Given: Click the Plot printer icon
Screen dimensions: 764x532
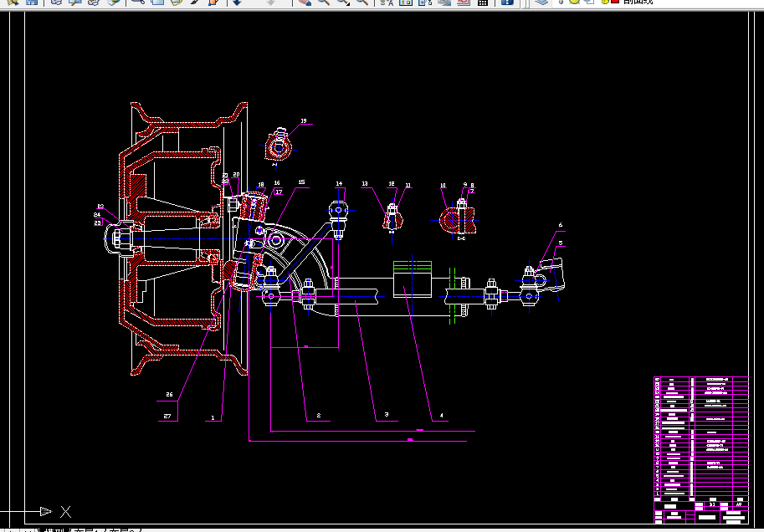Looking at the screenshot, I should (x=57, y=2).
